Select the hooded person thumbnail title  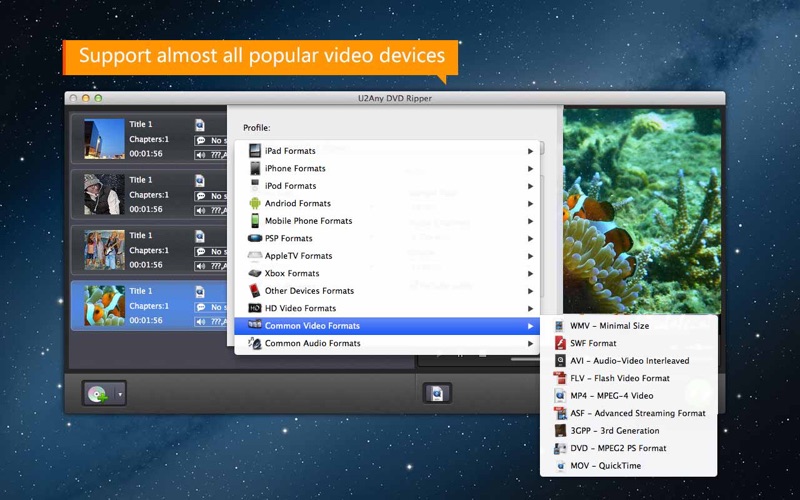point(104,194)
